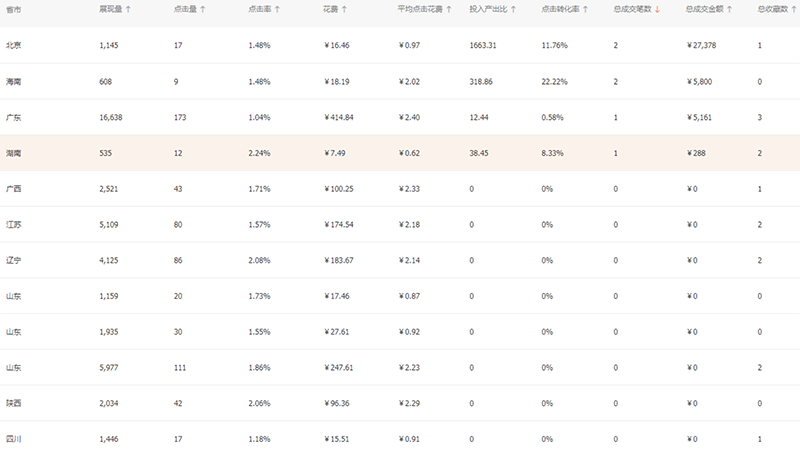Click the 四川 province cell
This screenshot has height=452, width=800.
[x=14, y=440]
